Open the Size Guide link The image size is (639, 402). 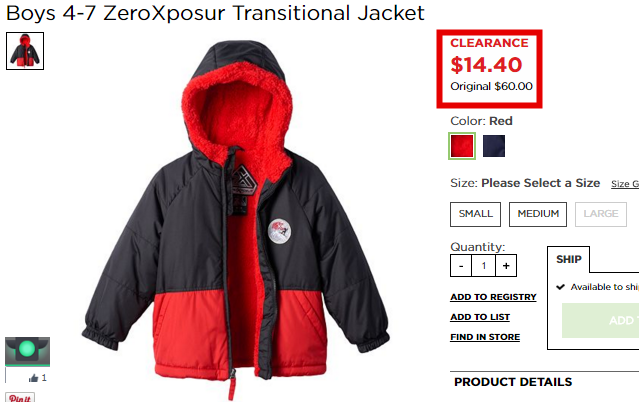click(x=625, y=184)
